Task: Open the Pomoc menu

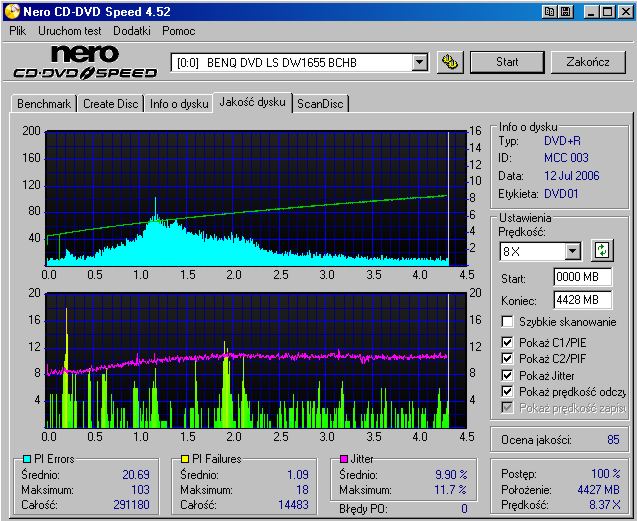Action: point(178,31)
